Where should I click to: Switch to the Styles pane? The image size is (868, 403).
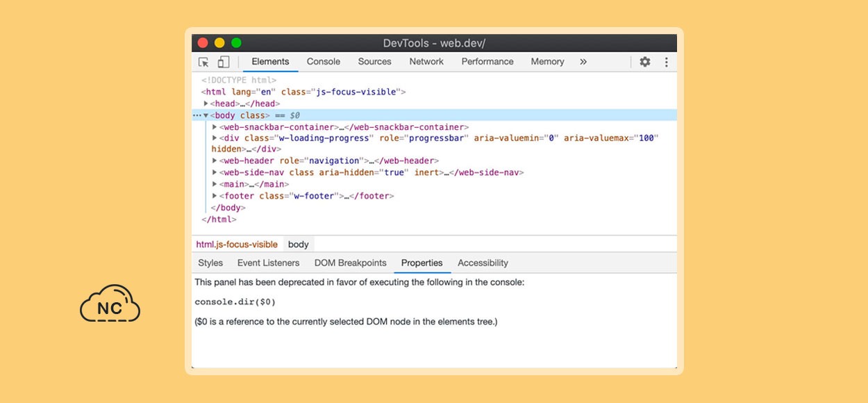coord(210,263)
